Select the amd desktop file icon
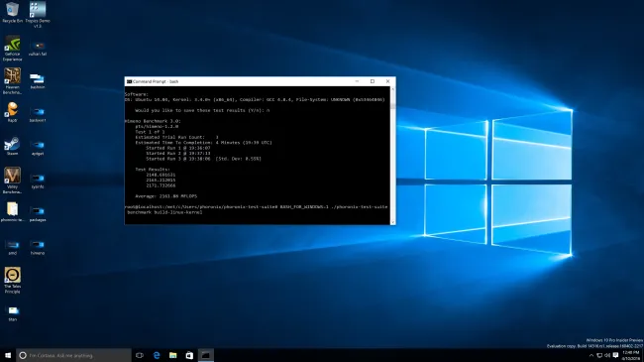Viewport: 644px width, 362px height. [13, 248]
